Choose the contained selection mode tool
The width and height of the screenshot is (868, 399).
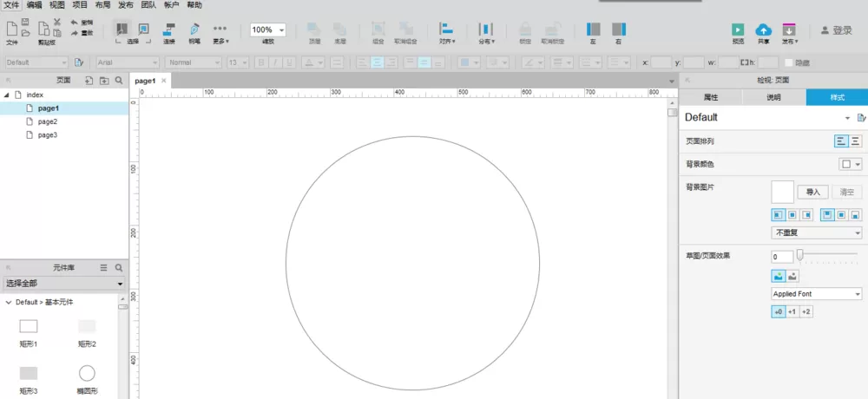point(143,29)
